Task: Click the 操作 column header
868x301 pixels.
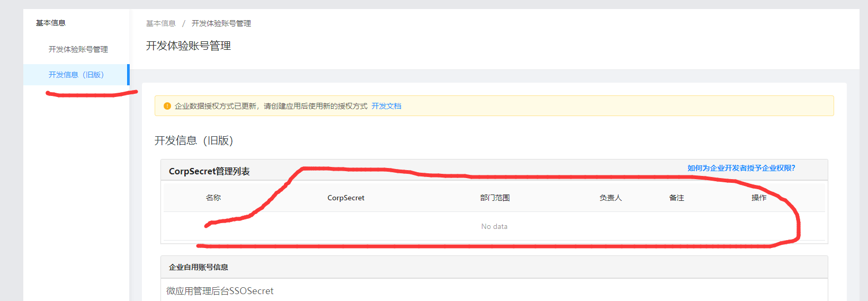Action: (758, 198)
